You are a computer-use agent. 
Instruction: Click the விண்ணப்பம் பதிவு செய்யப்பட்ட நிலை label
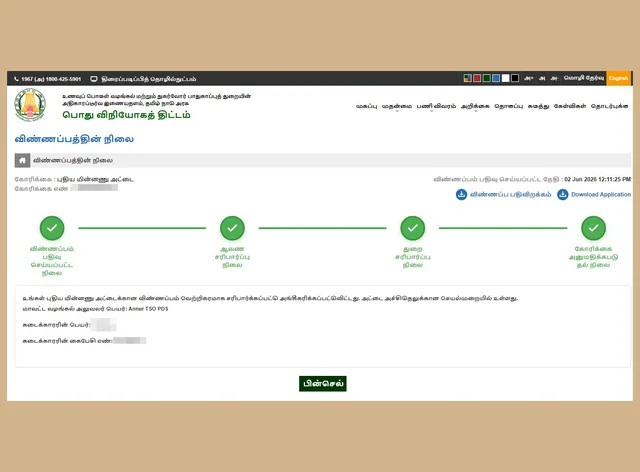(52, 261)
